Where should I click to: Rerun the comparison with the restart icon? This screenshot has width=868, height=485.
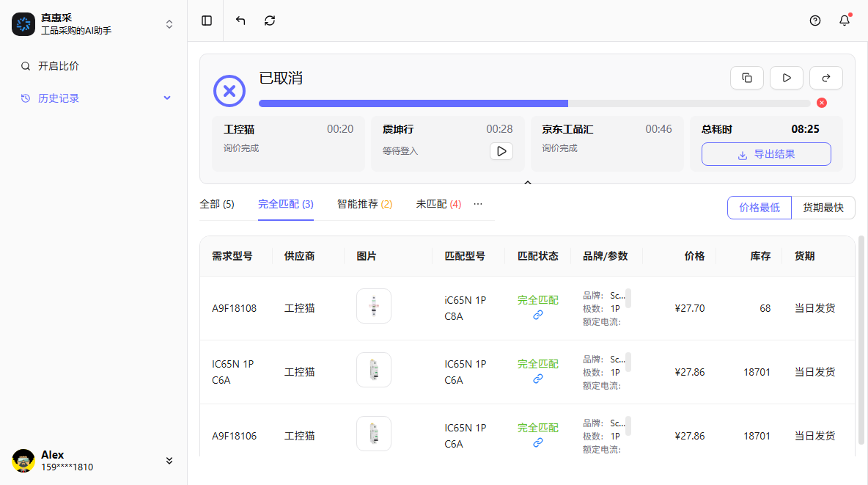coord(825,77)
